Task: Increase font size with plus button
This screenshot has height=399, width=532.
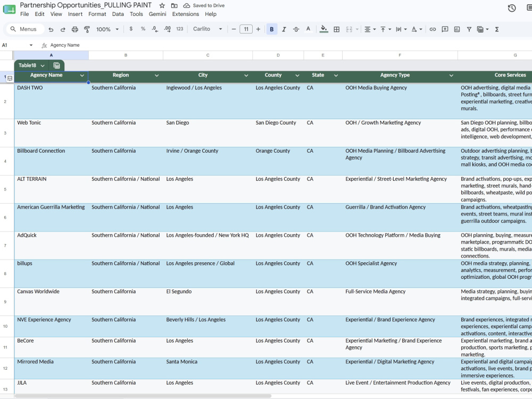Action: point(258,29)
